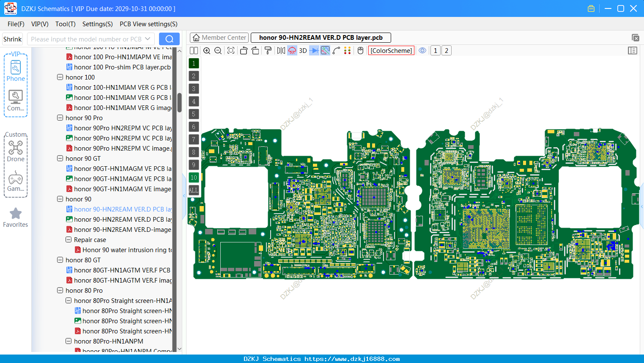Show PCB layer 2

click(194, 76)
